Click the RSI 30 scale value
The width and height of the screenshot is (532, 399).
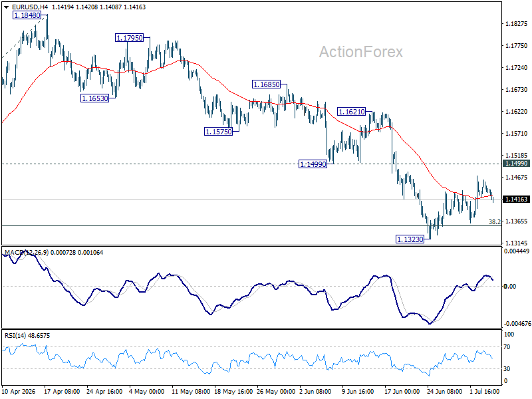(507, 369)
